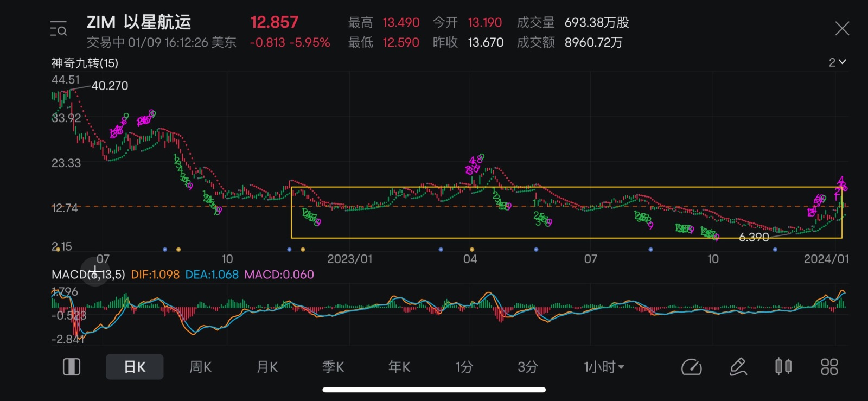This screenshot has height=401, width=868.
Task: Expand the indicator count dropdown showing 2
Action: click(837, 62)
